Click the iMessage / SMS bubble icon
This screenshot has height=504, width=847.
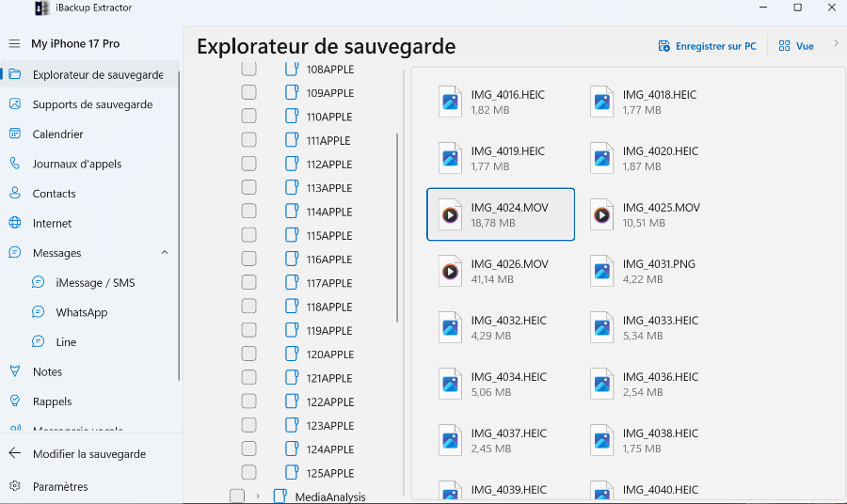click(39, 282)
